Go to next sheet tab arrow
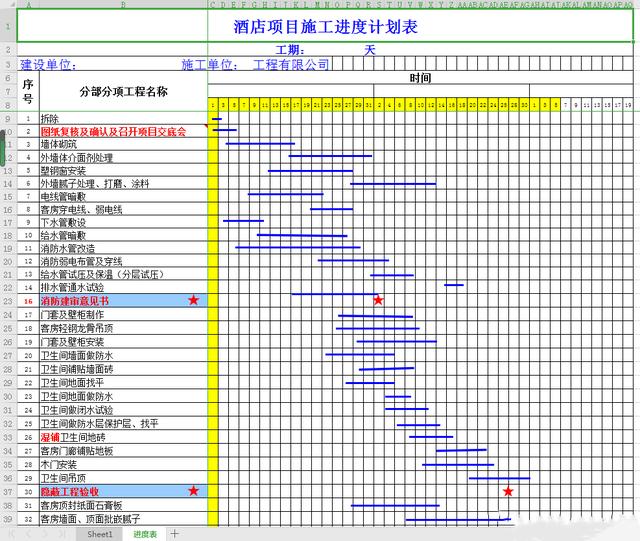 click(45, 534)
